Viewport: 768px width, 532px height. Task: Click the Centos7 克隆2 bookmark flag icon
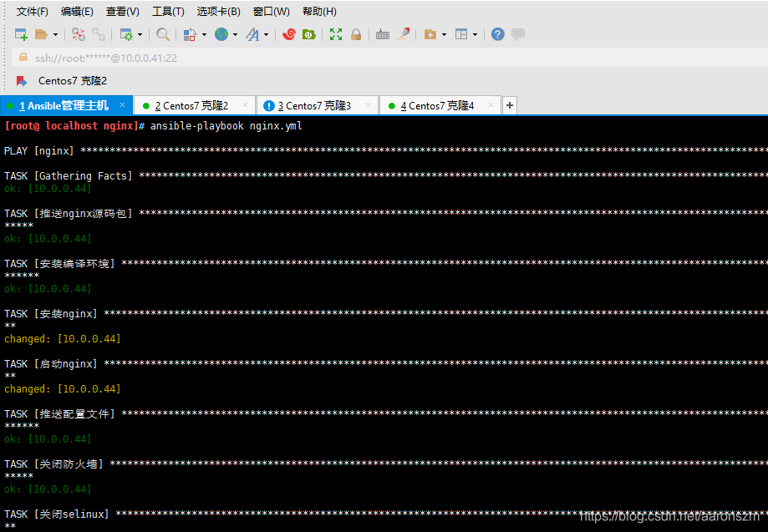coord(22,81)
